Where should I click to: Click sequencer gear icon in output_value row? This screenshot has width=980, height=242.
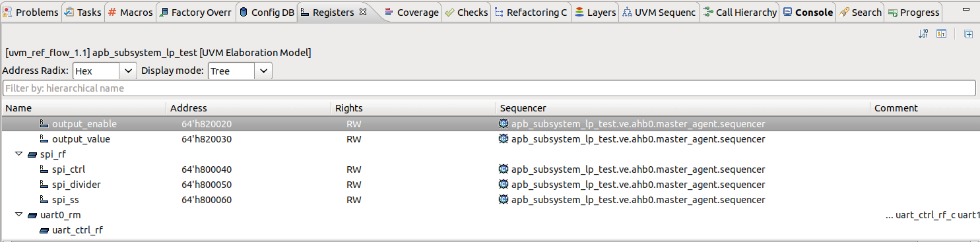(504, 139)
